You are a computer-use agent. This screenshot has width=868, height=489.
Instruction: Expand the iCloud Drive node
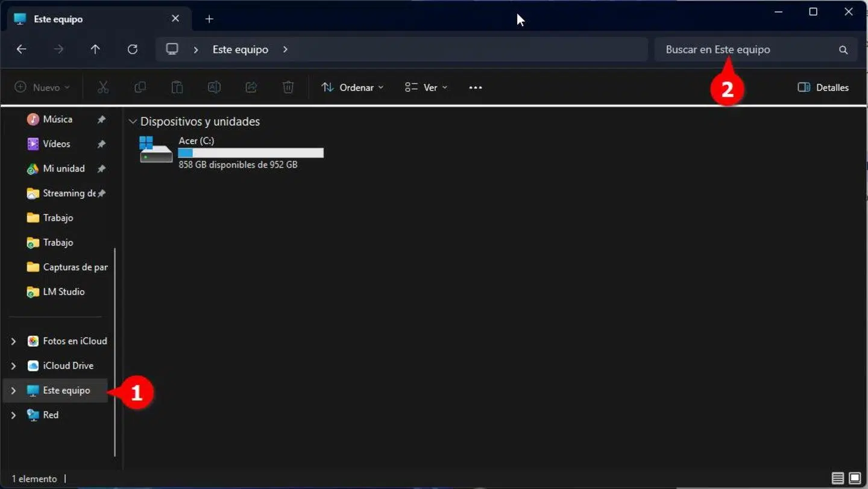coord(13,366)
